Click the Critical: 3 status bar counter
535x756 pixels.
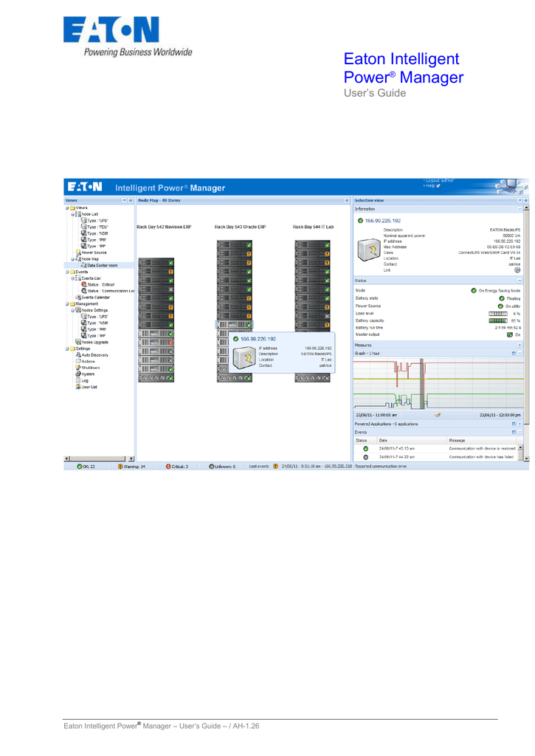177,467
